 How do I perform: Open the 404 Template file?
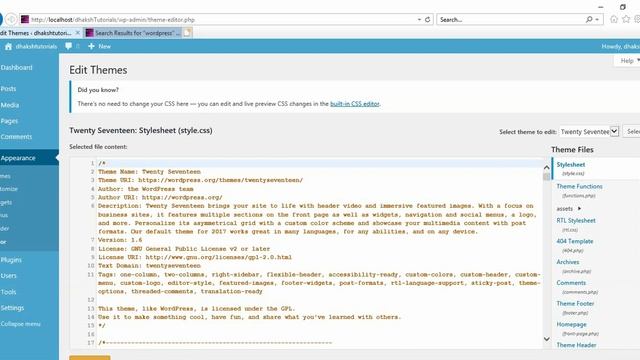click(575, 241)
